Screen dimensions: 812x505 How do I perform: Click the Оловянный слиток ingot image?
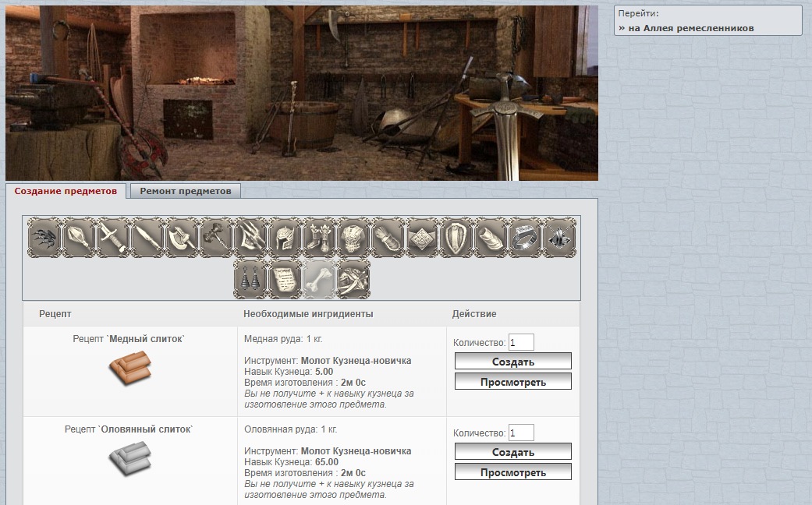pyautogui.click(x=129, y=457)
